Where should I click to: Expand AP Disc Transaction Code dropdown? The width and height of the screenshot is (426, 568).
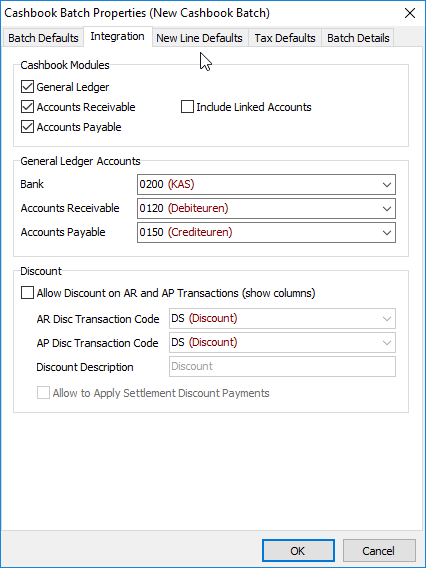(387, 342)
